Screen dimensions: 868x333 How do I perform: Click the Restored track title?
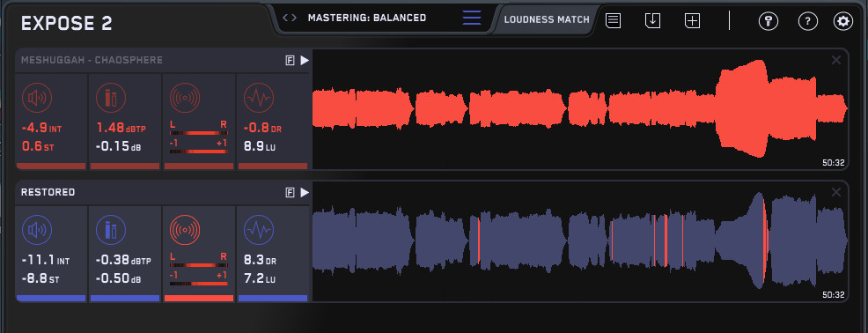click(48, 192)
